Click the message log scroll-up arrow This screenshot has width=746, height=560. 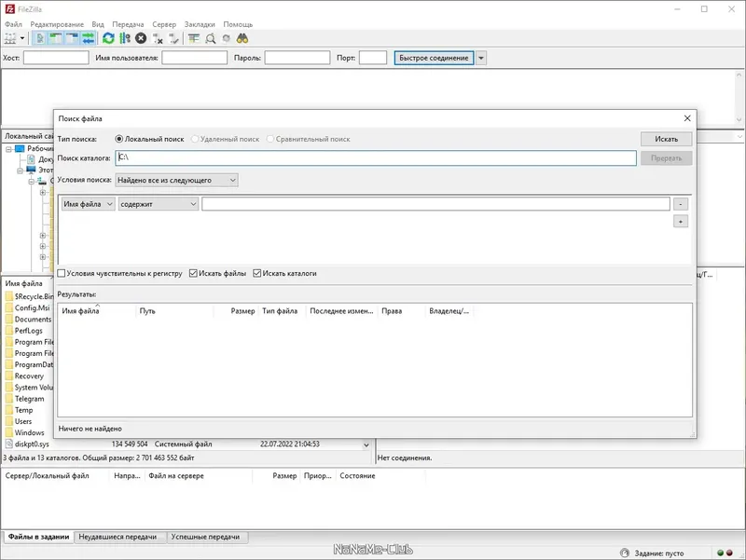(x=739, y=75)
